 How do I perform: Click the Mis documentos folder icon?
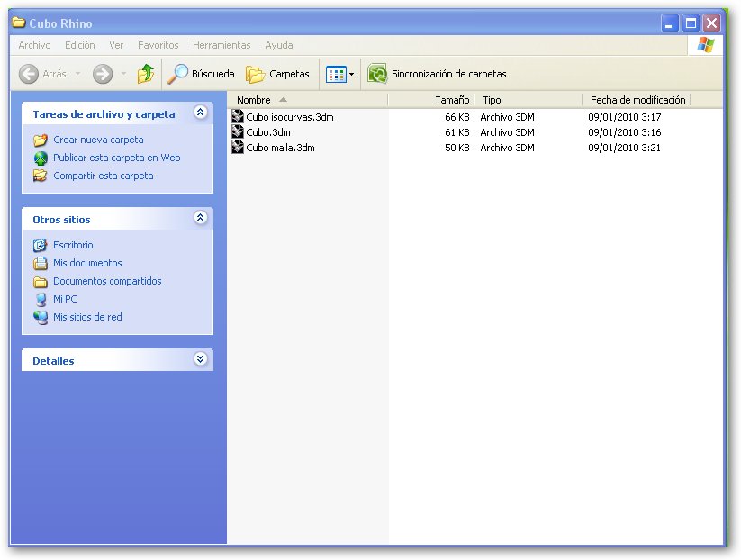point(41,263)
